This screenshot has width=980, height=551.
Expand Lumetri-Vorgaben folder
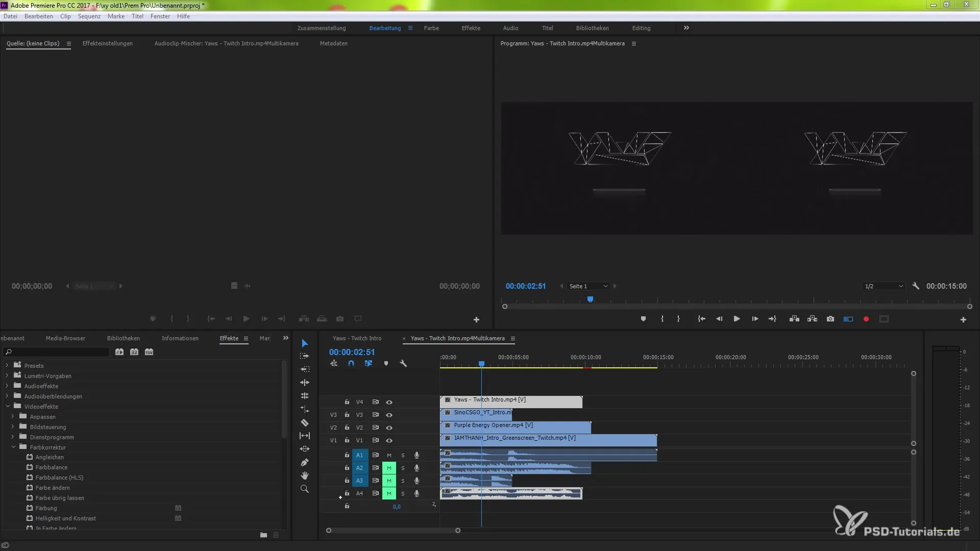(x=7, y=375)
